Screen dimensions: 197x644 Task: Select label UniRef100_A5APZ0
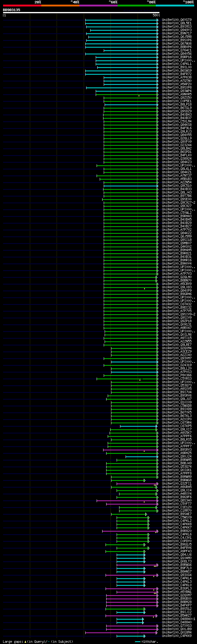coord(177,84)
